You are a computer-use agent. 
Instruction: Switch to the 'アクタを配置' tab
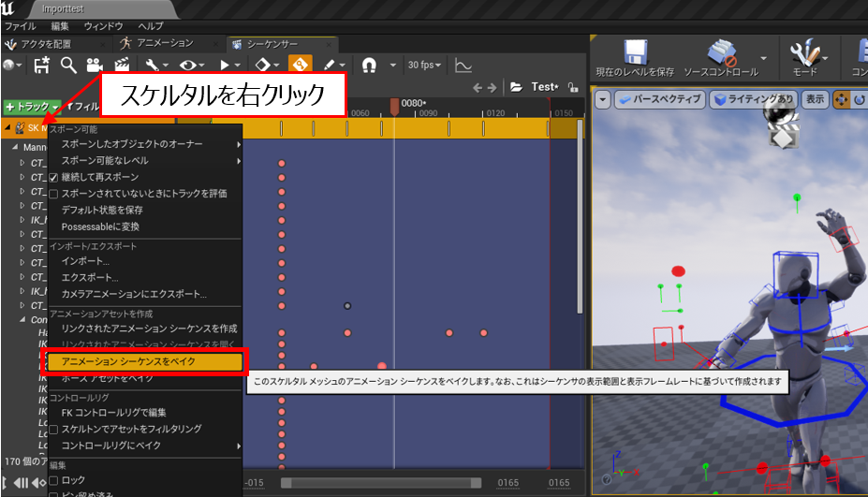point(46,44)
